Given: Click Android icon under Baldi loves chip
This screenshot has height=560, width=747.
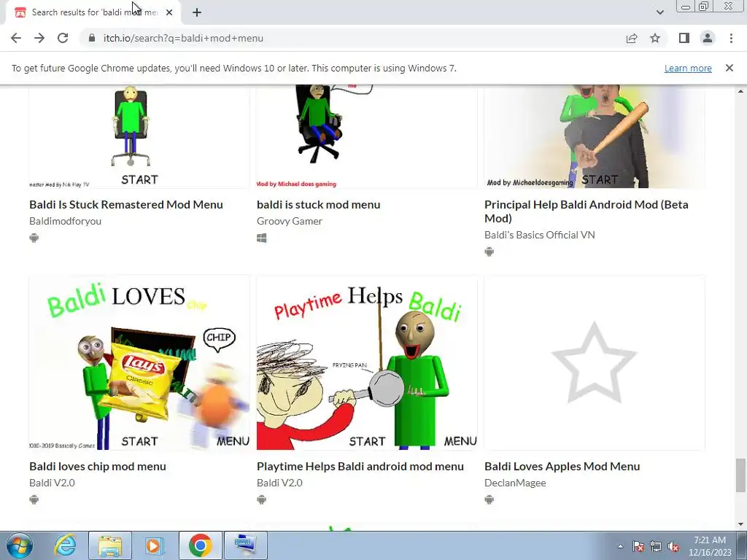Looking at the screenshot, I should tap(34, 499).
